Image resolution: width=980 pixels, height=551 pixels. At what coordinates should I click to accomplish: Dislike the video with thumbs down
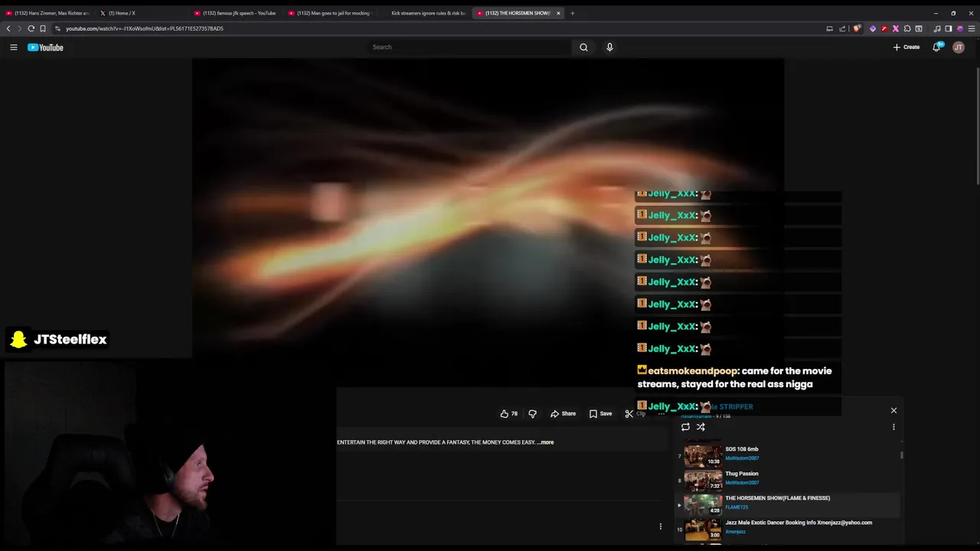pos(533,413)
